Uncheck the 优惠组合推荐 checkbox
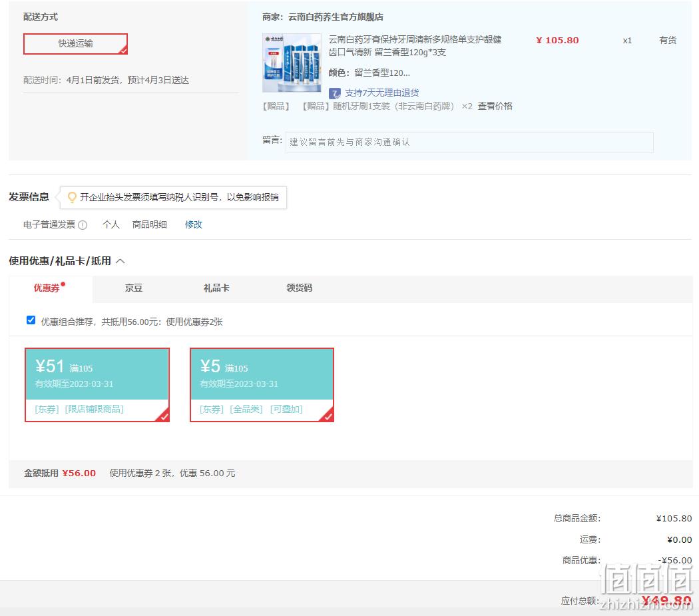Viewport: 699px width, 616px height. coord(31,320)
